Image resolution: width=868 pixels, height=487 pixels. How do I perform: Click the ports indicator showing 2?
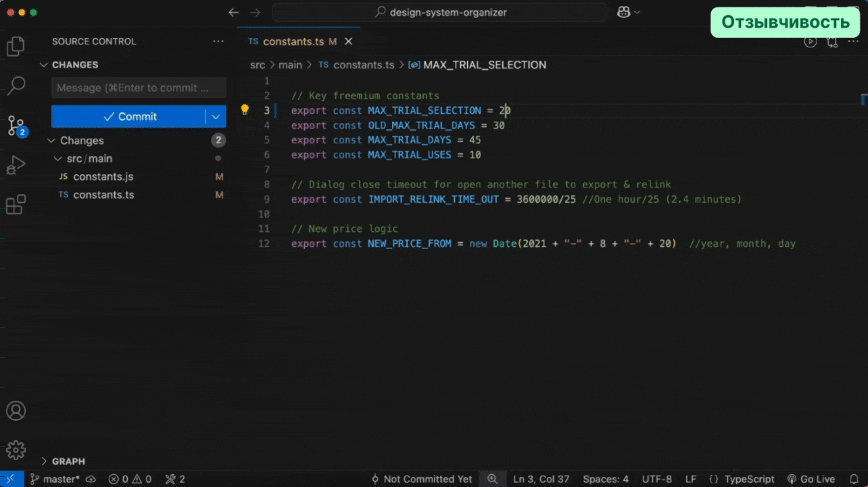[x=175, y=479]
